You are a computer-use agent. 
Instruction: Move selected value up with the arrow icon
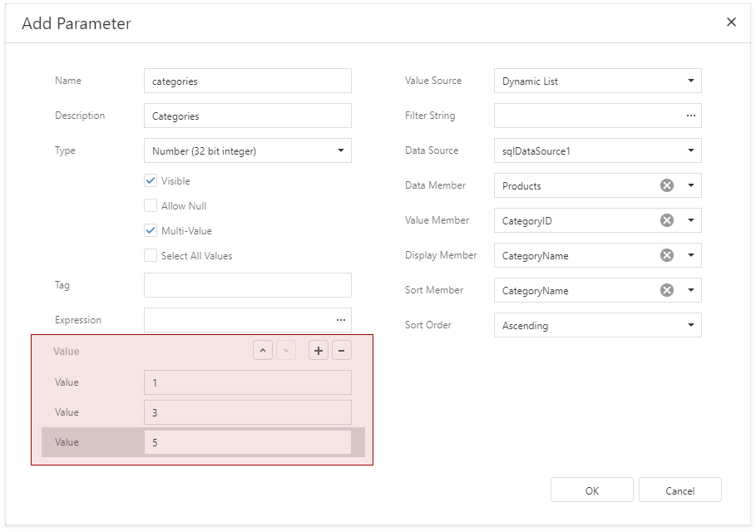coord(263,350)
